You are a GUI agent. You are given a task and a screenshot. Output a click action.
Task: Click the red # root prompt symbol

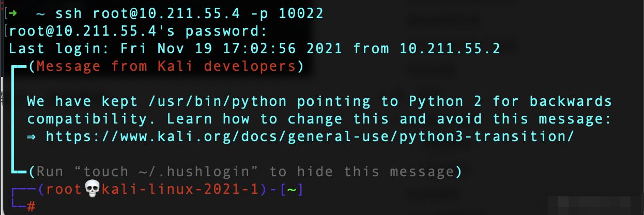(x=31, y=207)
